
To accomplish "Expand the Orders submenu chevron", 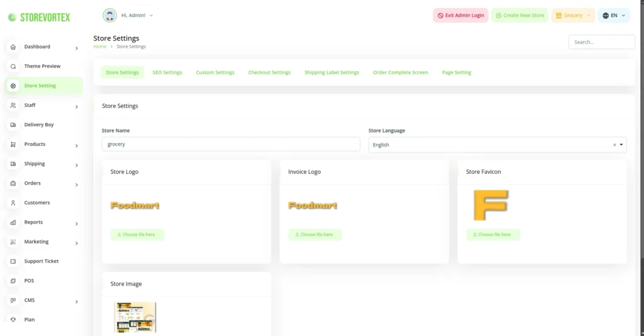I will pyautogui.click(x=76, y=185).
